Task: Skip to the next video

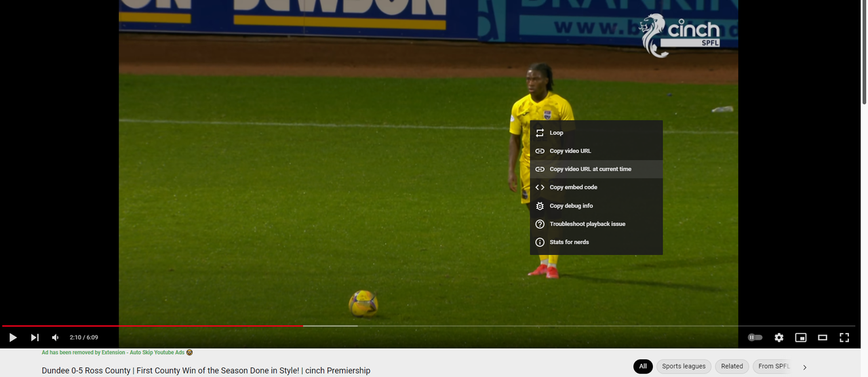Action: [35, 337]
